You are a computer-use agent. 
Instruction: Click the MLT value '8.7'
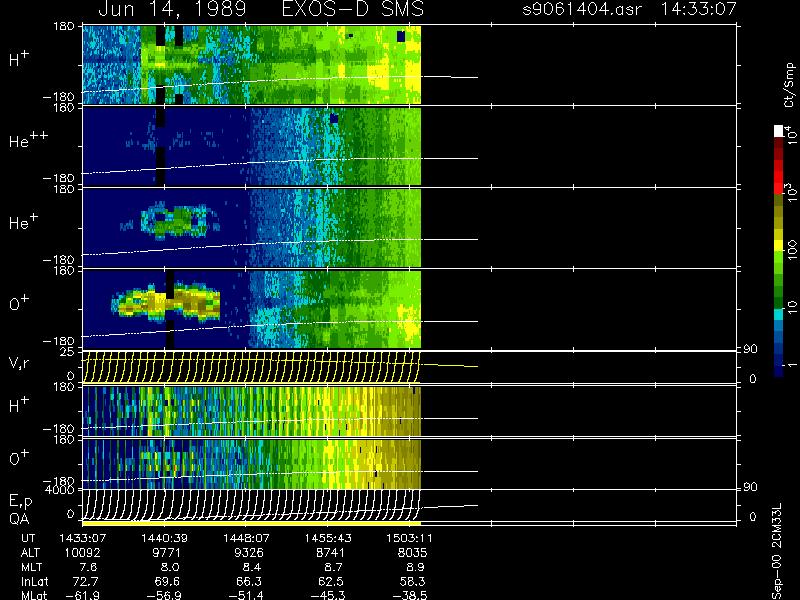(x=334, y=567)
